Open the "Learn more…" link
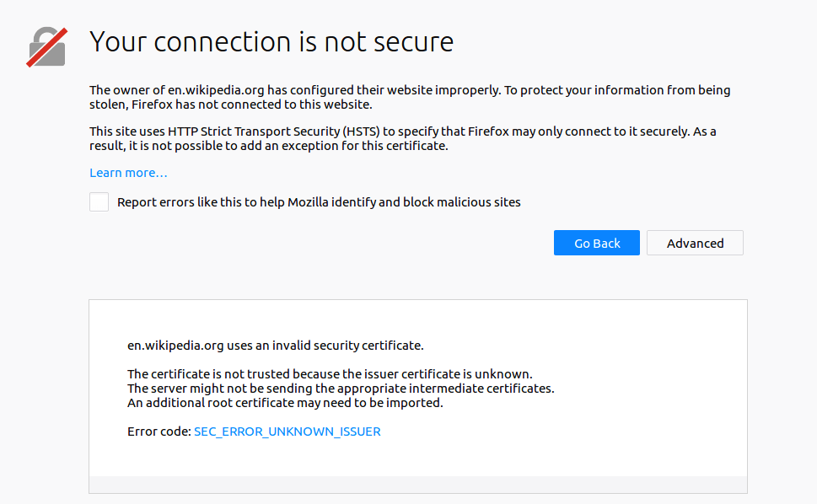Screen dimensions: 817x504 (128, 173)
